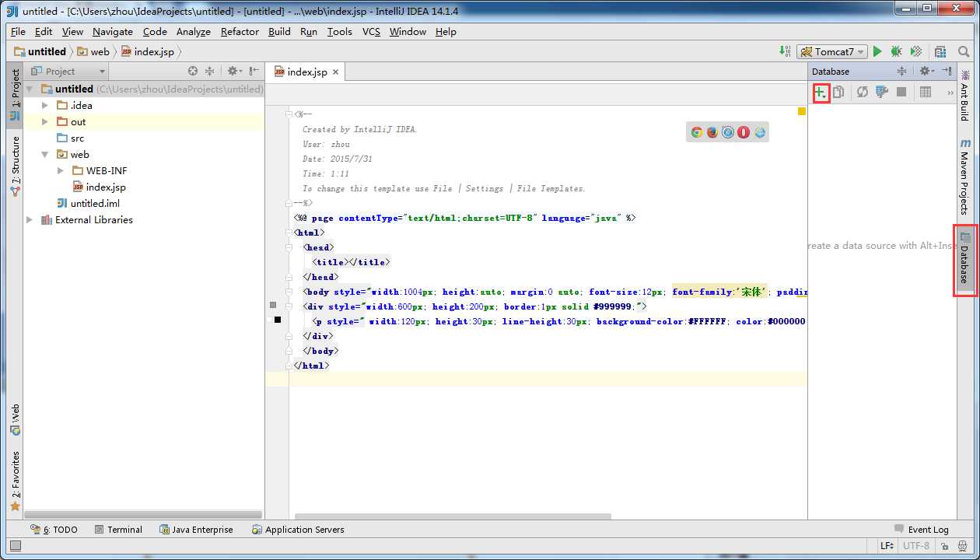Open the Navigate menu

(x=113, y=31)
